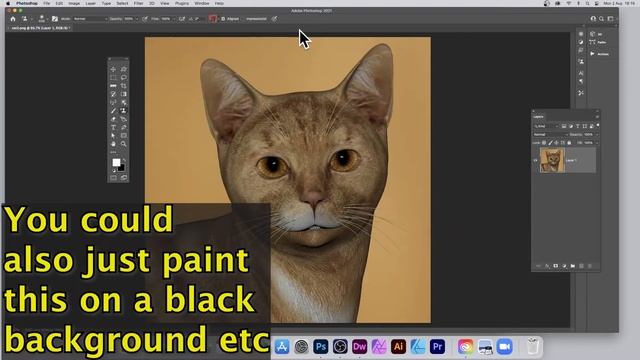Image resolution: width=640 pixels, height=360 pixels.
Task: Toggle the Aligned checkbox
Action: coord(223,19)
